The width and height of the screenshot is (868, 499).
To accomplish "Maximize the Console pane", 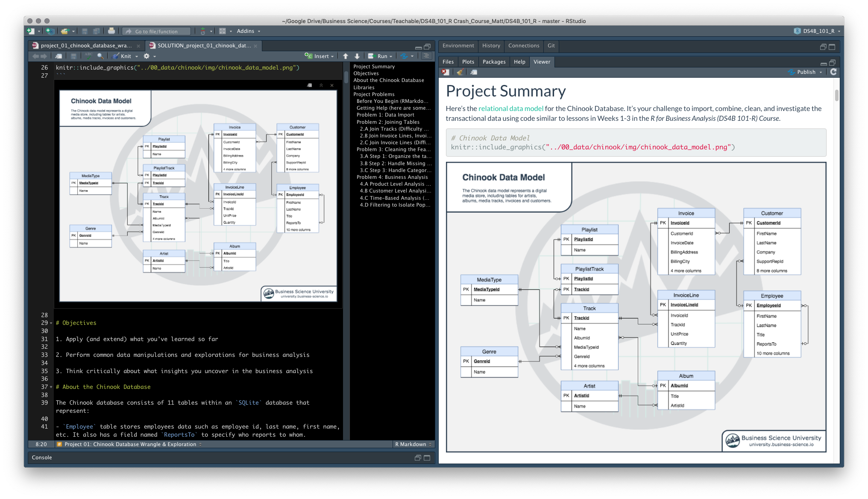I will [x=427, y=458].
